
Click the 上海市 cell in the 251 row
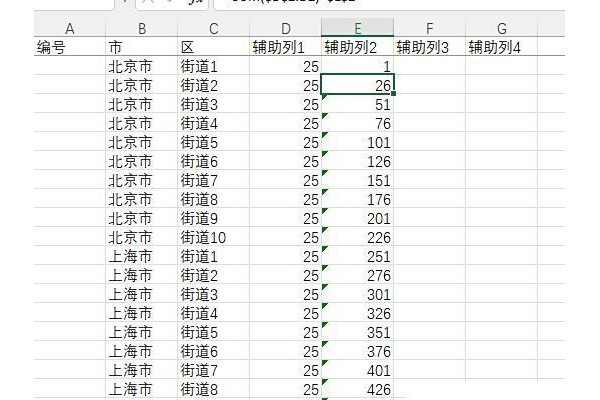[142, 256]
